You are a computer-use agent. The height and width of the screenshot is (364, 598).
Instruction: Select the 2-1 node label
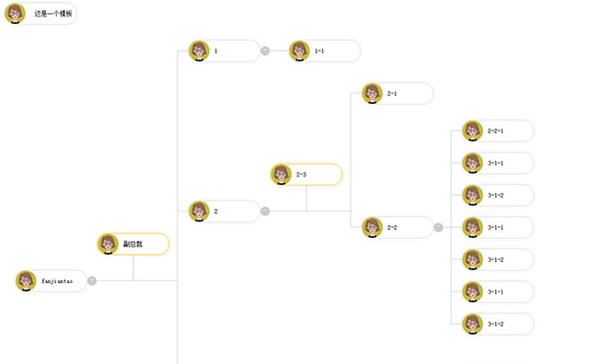pos(392,94)
